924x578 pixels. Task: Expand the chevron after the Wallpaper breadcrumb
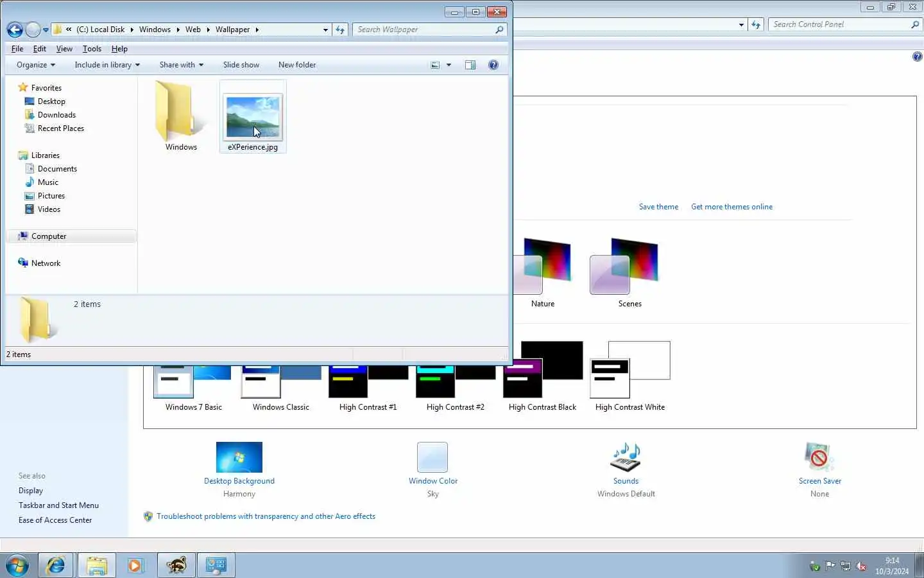(x=257, y=30)
